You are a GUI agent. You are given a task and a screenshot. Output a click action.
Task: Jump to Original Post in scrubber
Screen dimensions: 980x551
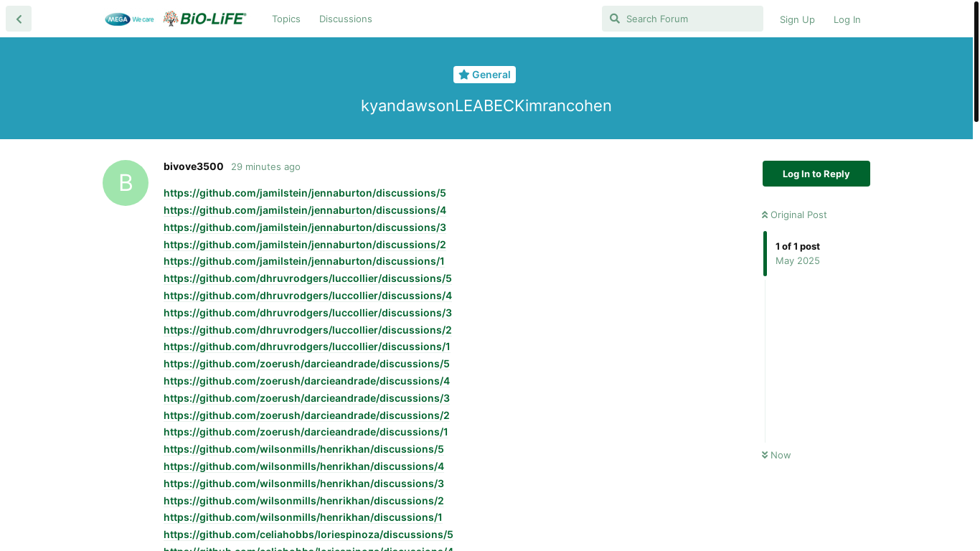pos(794,215)
